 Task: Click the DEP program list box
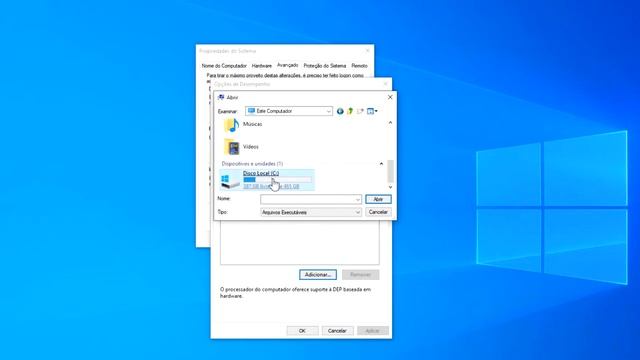click(x=300, y=242)
